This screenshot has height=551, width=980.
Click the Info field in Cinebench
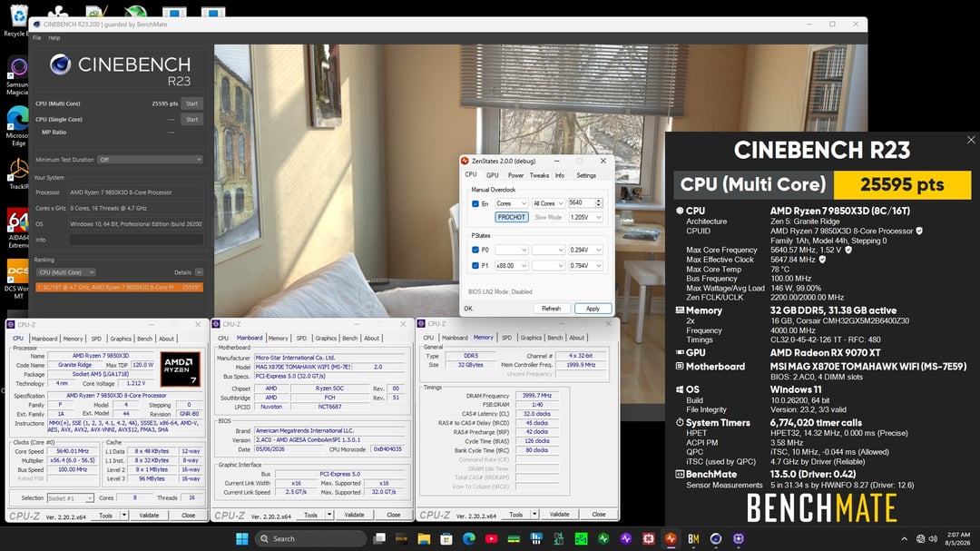click(135, 240)
